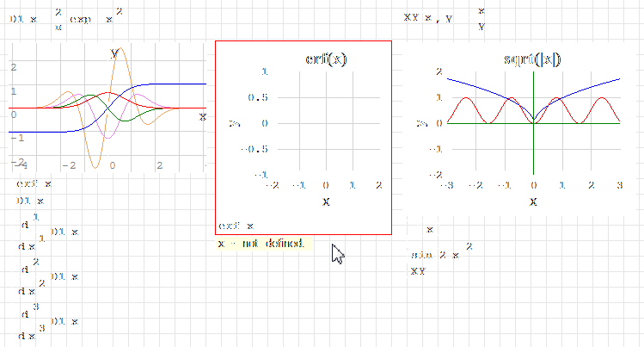Click the first derivative of D1(x) expression
644x347 pixels.
(51, 231)
